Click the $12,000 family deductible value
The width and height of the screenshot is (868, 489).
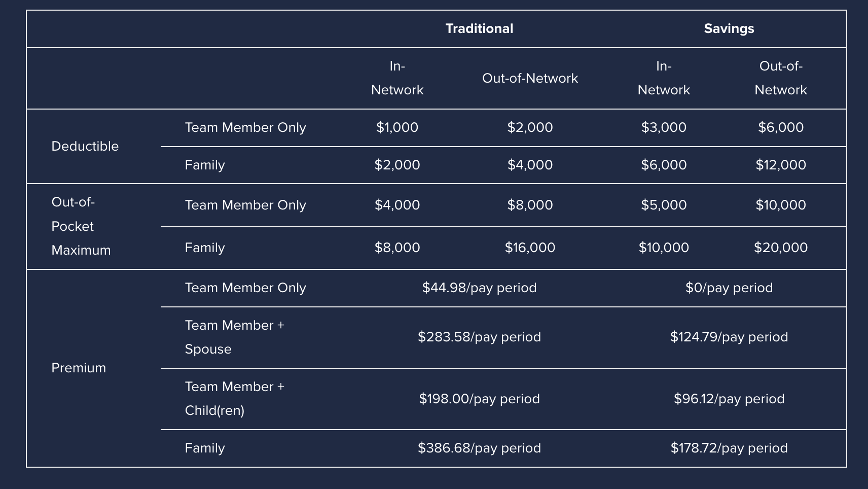click(x=781, y=165)
